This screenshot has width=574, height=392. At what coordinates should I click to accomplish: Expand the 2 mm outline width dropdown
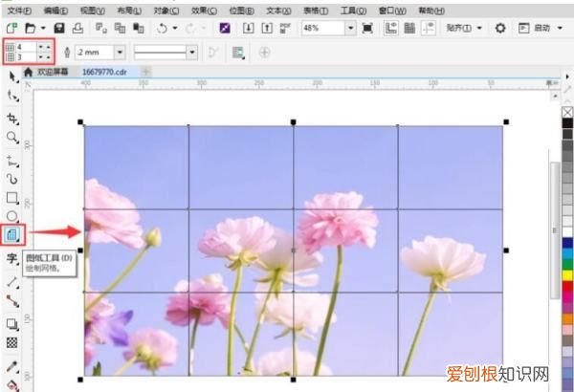(120, 53)
